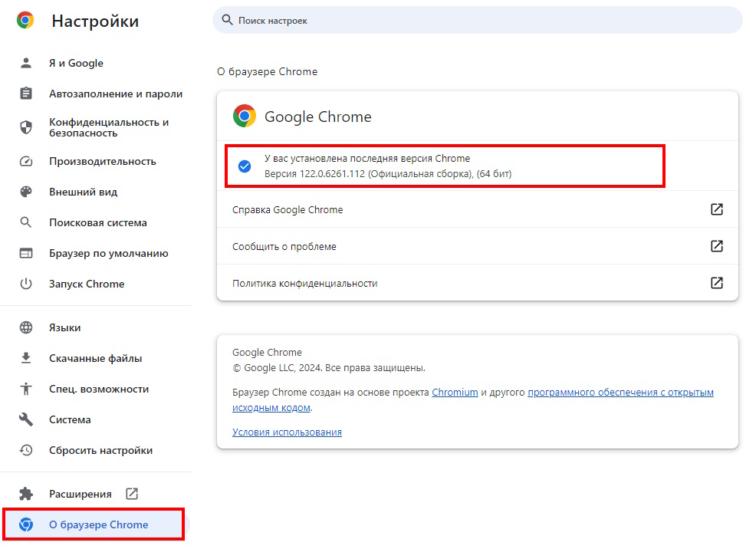Click the Google Chrome heading text in the card

317,117
